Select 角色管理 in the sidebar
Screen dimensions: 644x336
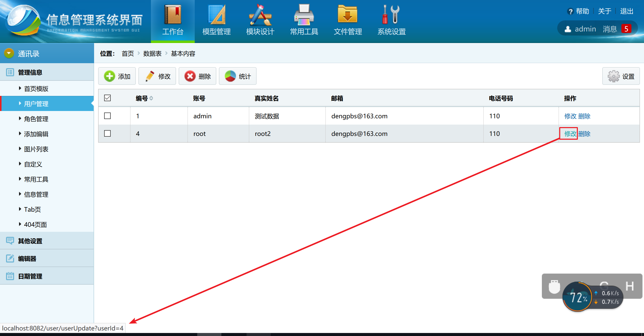pyautogui.click(x=36, y=119)
